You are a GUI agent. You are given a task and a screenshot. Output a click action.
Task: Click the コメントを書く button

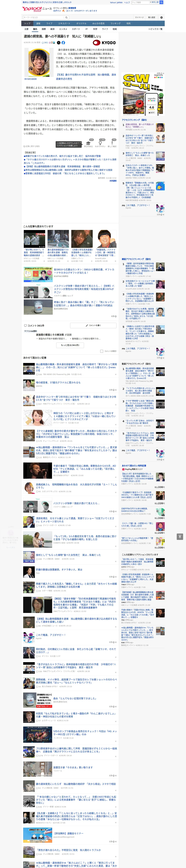(93, 325)
